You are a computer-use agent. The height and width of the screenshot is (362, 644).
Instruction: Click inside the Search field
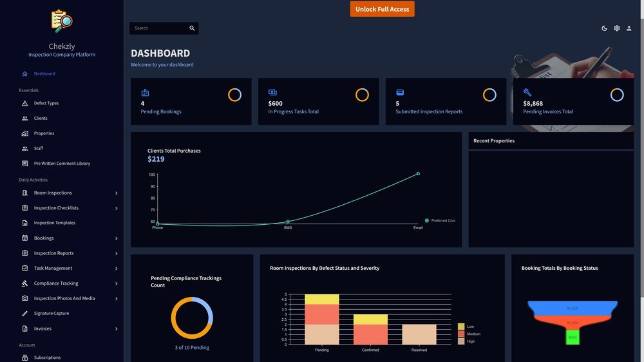point(158,28)
